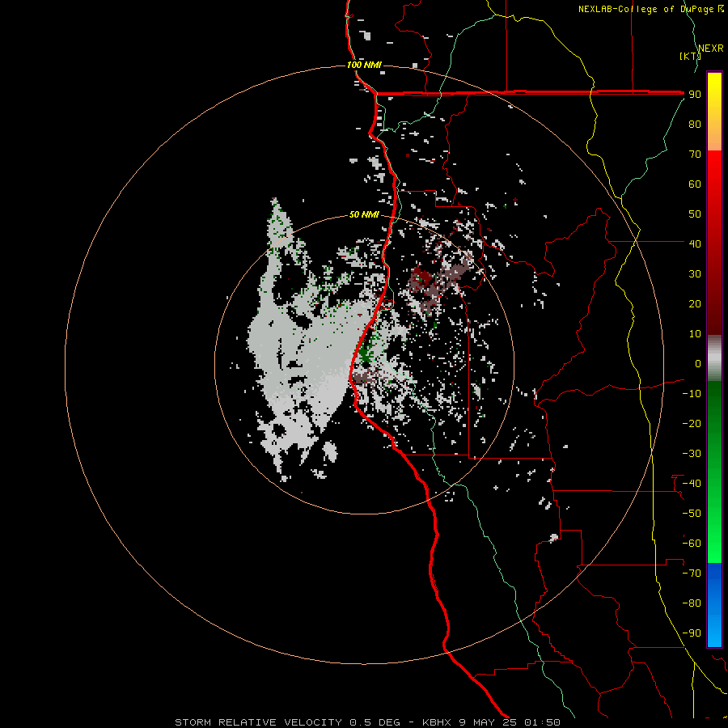Select the 80 value on the velocity scale
Image resolution: width=728 pixels, height=728 pixels.
tap(695, 124)
